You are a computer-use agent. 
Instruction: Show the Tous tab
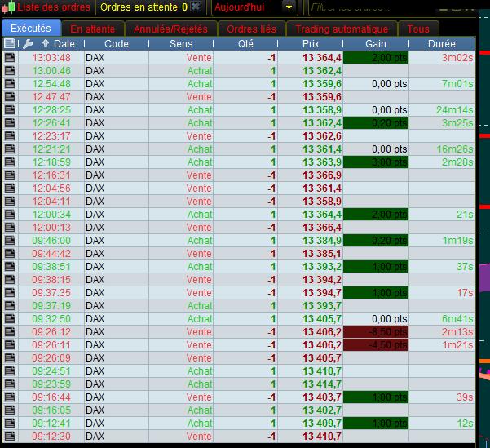point(418,29)
